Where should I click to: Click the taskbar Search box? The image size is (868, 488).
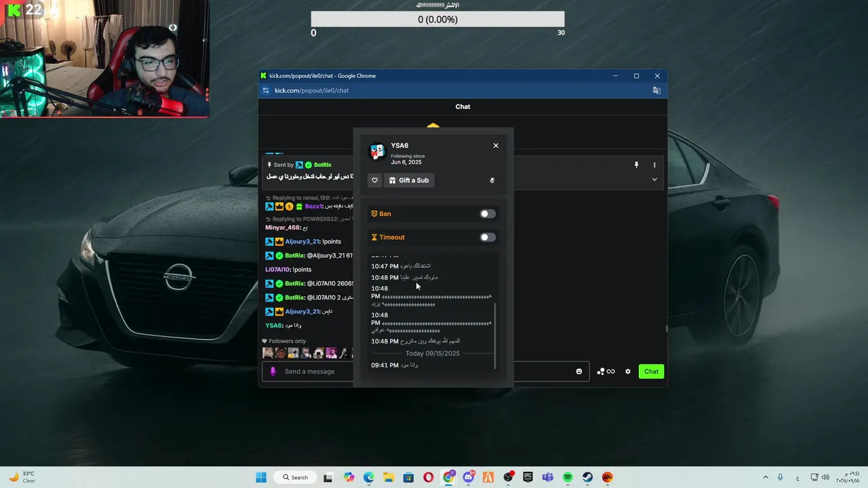click(296, 477)
